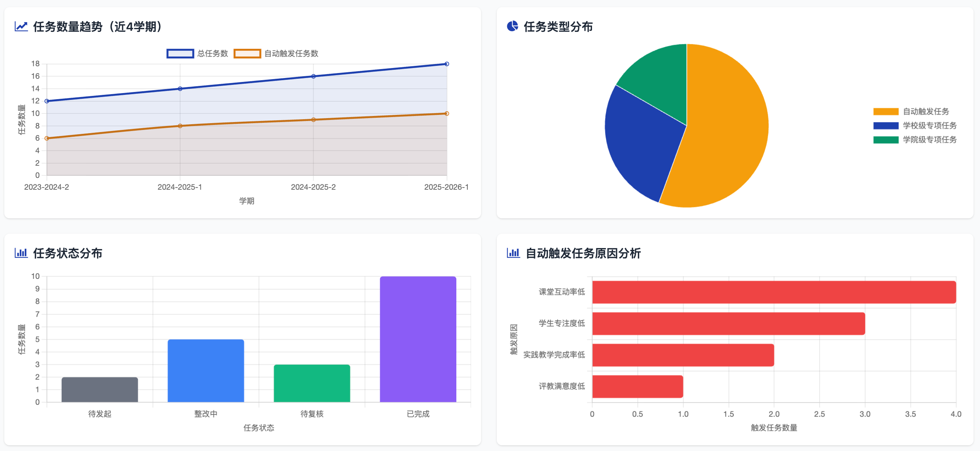Click the 总任务数 data point at 2025-2026-1
Viewport: 980px width, 451px height.
[x=447, y=64]
